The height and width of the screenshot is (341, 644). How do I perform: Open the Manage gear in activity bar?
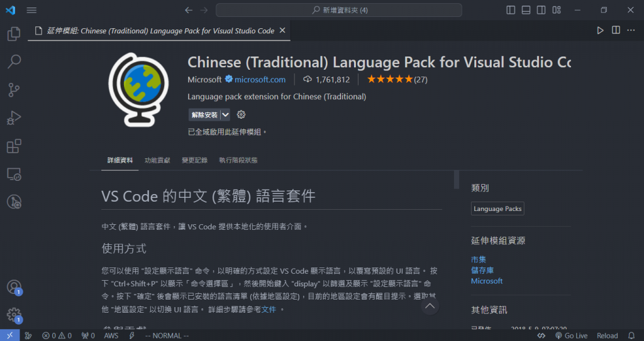pyautogui.click(x=14, y=315)
